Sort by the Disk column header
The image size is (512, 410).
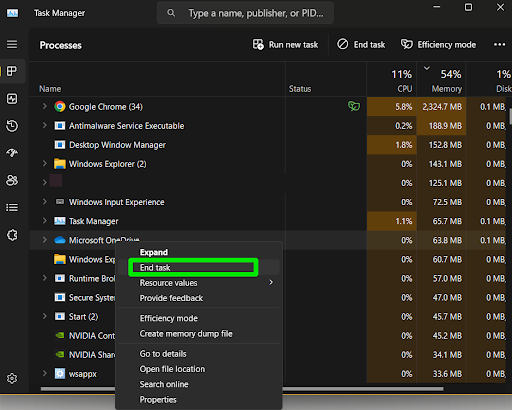coord(489,80)
